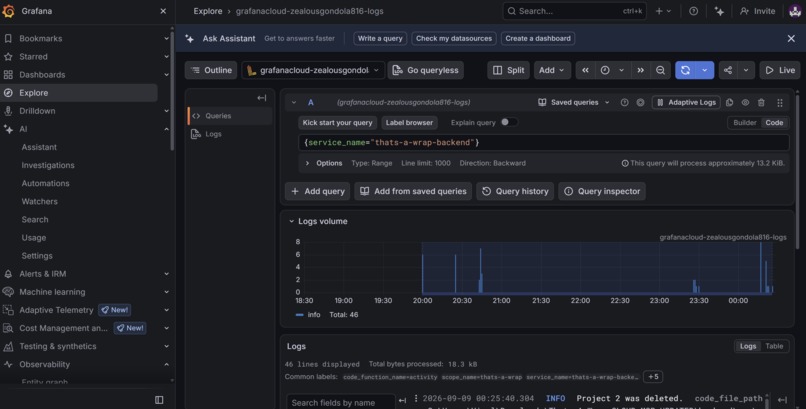Open Testing & synthetics
The height and width of the screenshot is (409, 806).
[58, 346]
